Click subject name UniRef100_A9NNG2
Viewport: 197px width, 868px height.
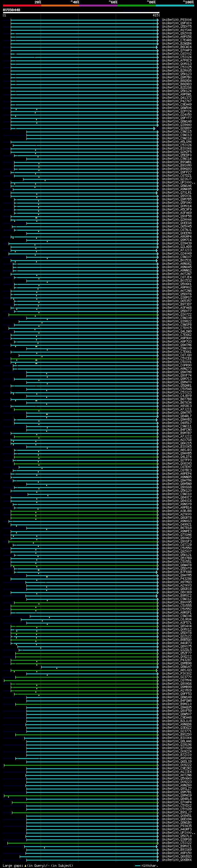[177, 271]
